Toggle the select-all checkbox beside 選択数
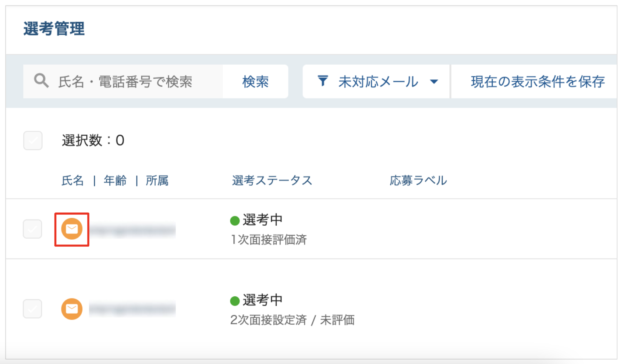Image resolution: width=624 pixels, height=364 pixels. (x=33, y=140)
